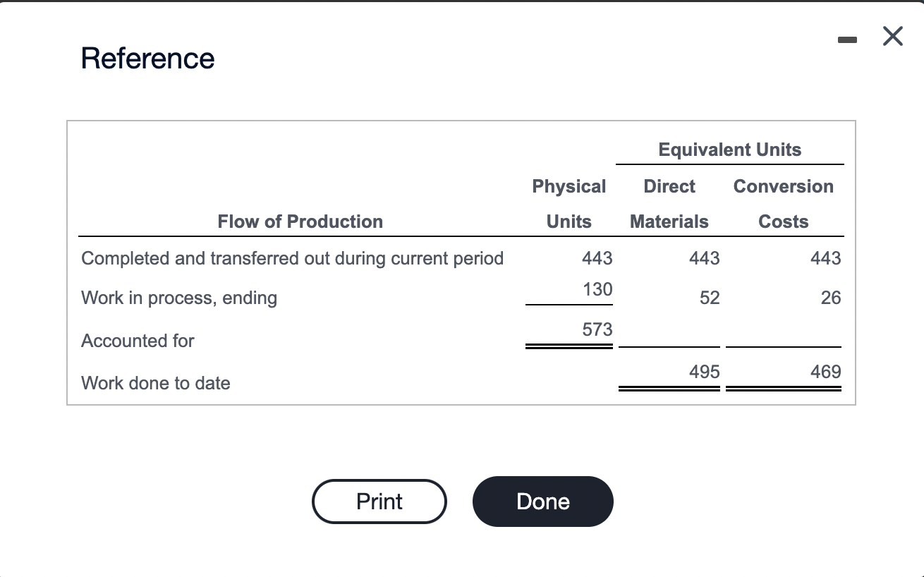924x577 pixels.
Task: Select the Conversion Costs header
Action: coord(783,203)
